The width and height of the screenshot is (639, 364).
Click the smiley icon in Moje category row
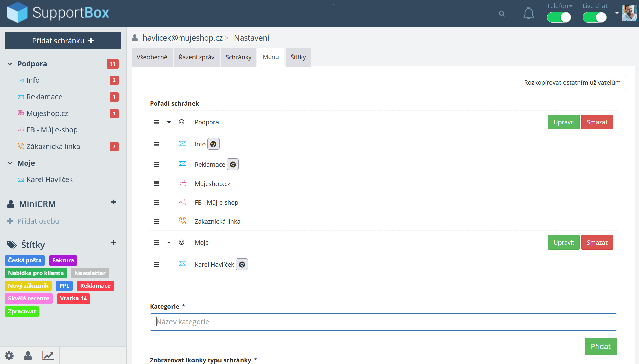[182, 242]
